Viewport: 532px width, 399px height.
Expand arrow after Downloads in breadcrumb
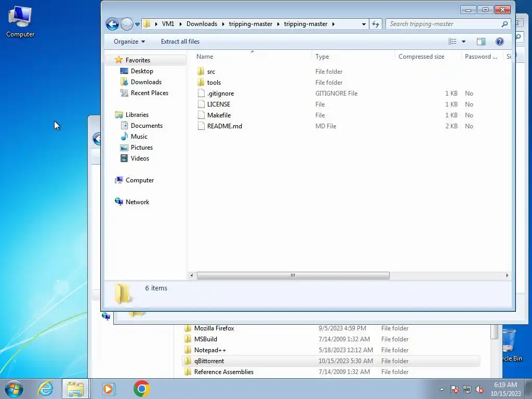[x=223, y=24]
